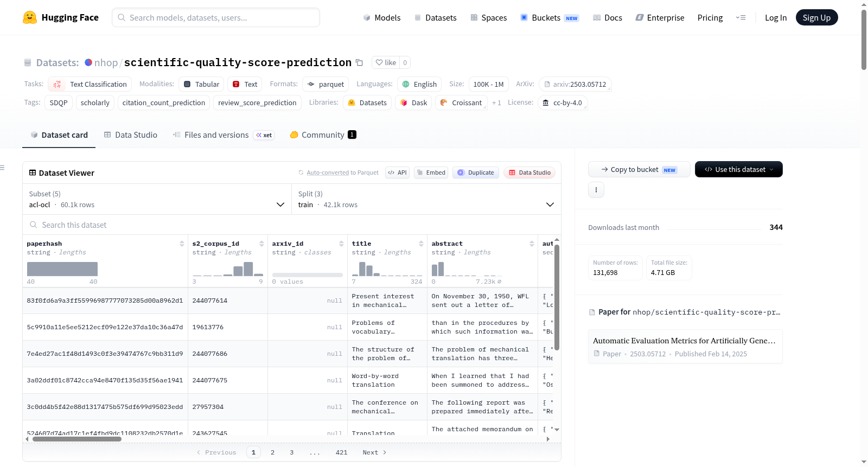Image resolution: width=868 pixels, height=467 pixels.
Task: Click the Text Classification task tag
Action: coord(90,84)
